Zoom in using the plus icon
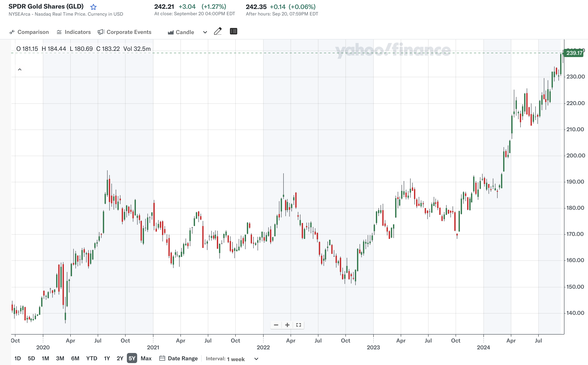This screenshot has height=365, width=588. pyautogui.click(x=287, y=325)
